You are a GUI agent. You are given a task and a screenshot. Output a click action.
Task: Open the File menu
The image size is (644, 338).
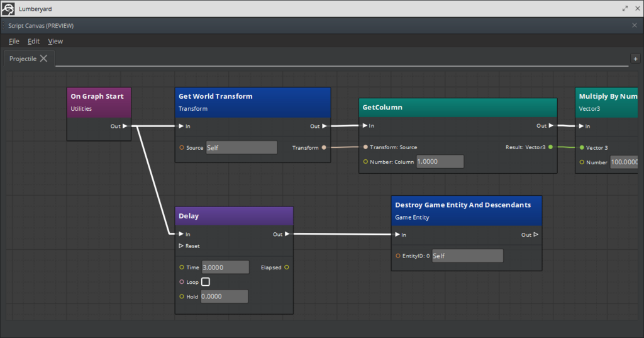[x=14, y=41]
